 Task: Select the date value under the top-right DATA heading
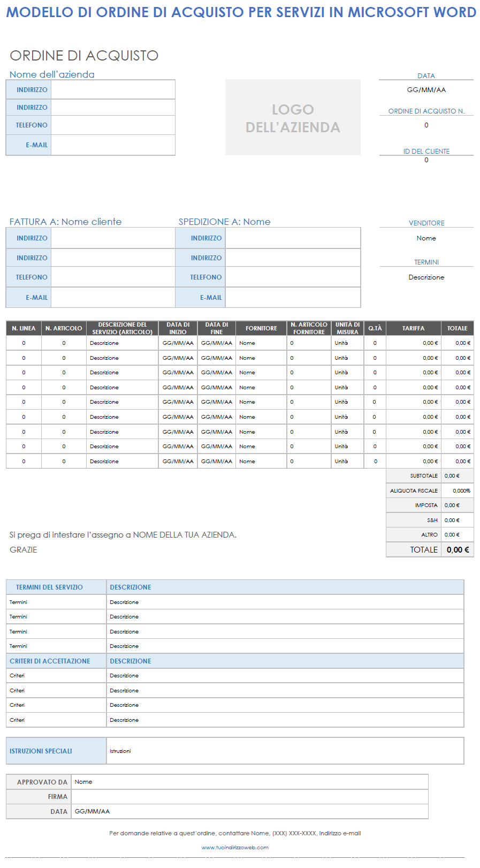tap(426, 90)
